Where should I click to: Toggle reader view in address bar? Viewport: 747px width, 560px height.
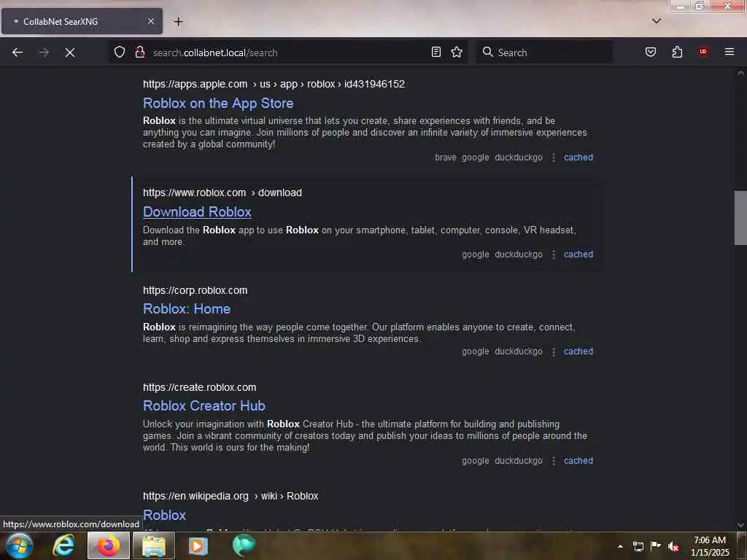coord(436,52)
